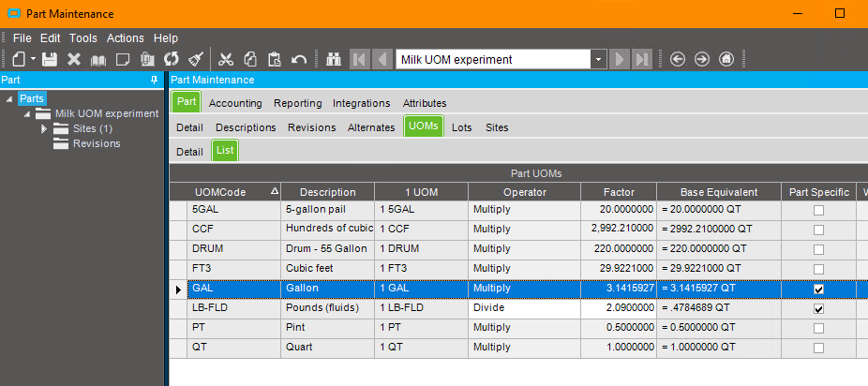
Task: Click the Milk UOM experiment part field
Action: tap(493, 59)
